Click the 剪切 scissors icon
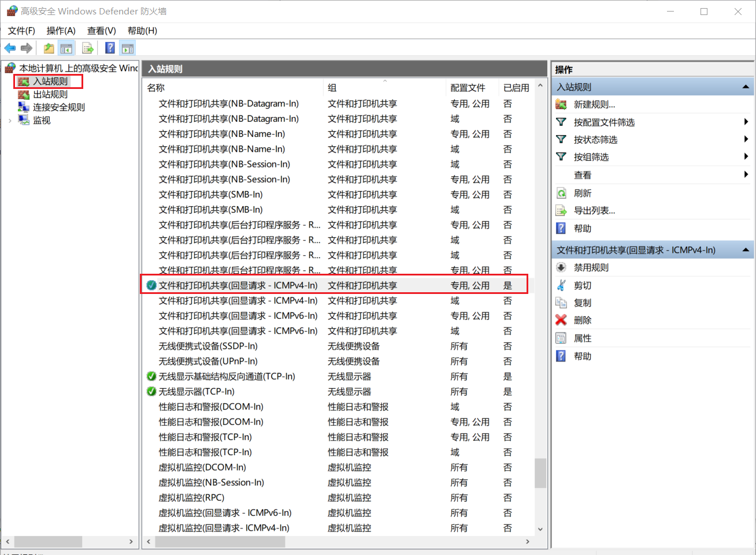This screenshot has width=756, height=555. tap(561, 285)
